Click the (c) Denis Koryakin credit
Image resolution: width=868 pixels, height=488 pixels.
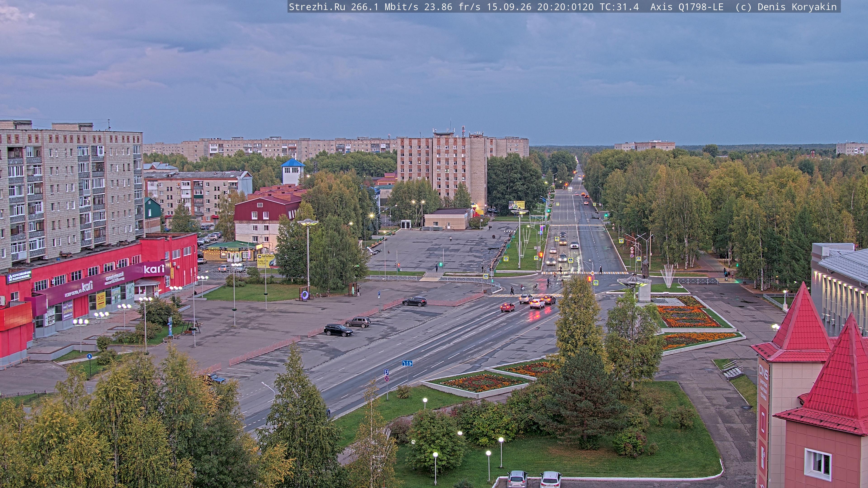click(x=786, y=7)
